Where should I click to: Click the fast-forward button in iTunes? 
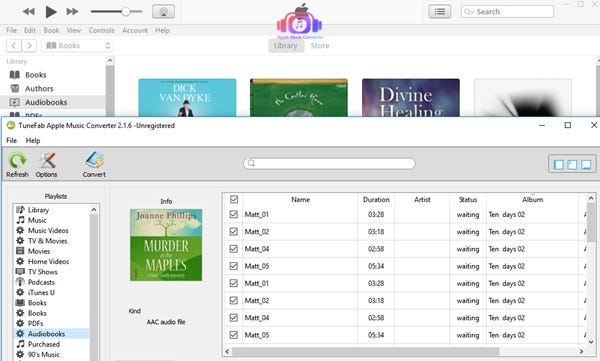click(72, 12)
